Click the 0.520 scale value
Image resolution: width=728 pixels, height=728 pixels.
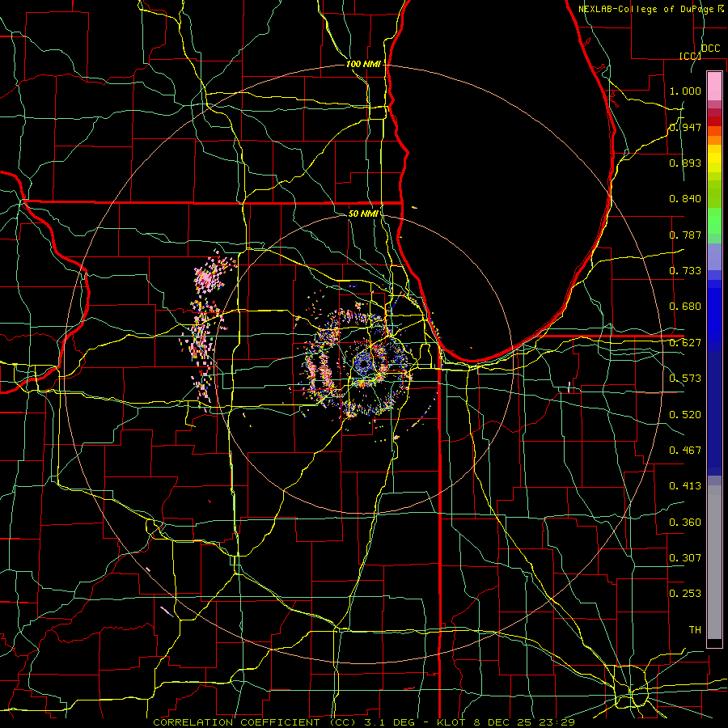(x=685, y=415)
